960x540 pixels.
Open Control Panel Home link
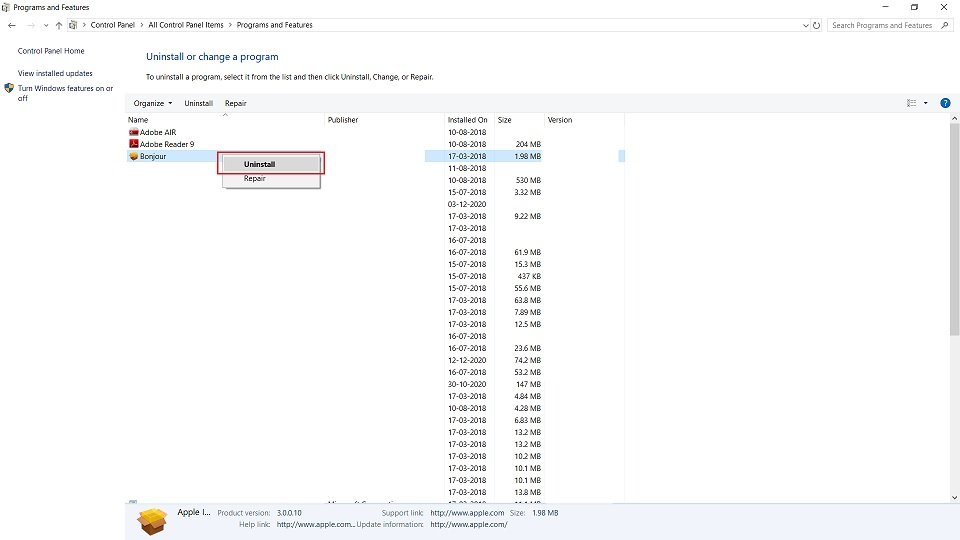click(51, 51)
